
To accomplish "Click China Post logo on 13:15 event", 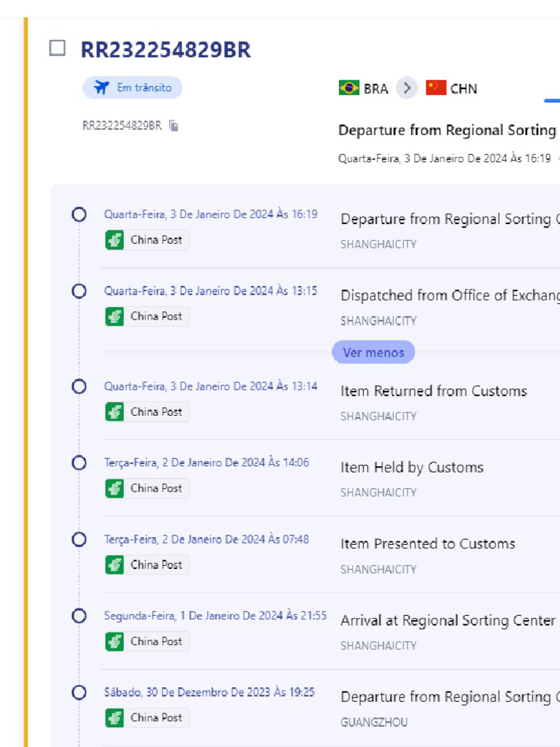I will coord(114,317).
